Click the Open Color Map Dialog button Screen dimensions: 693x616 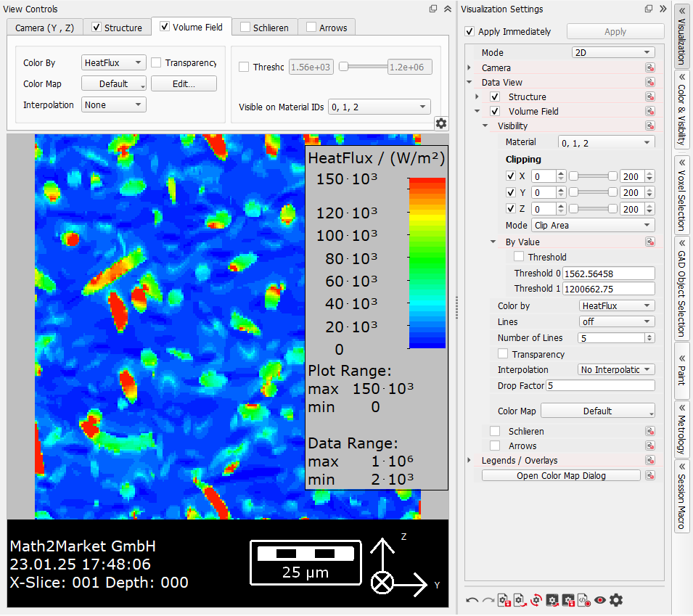click(561, 475)
